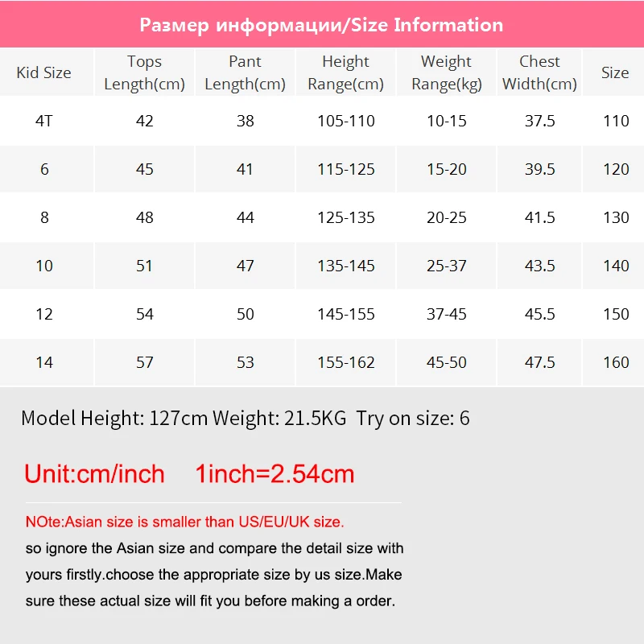Screen dimensions: 644x644
Task: Select the 145-155 height range cell
Action: 346,314
